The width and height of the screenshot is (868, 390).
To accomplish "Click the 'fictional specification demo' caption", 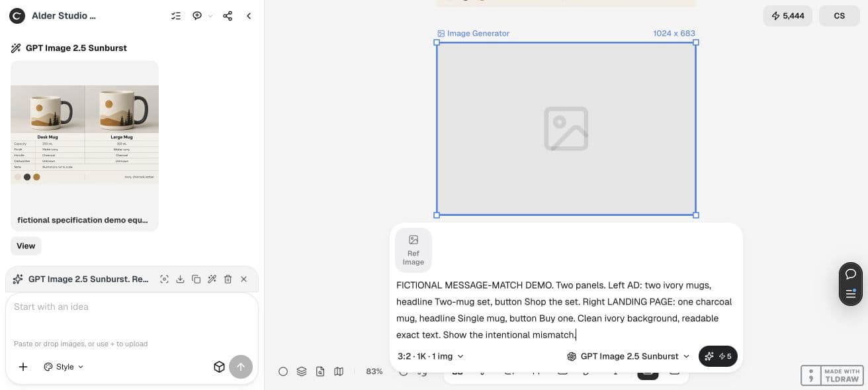I will pos(83,220).
